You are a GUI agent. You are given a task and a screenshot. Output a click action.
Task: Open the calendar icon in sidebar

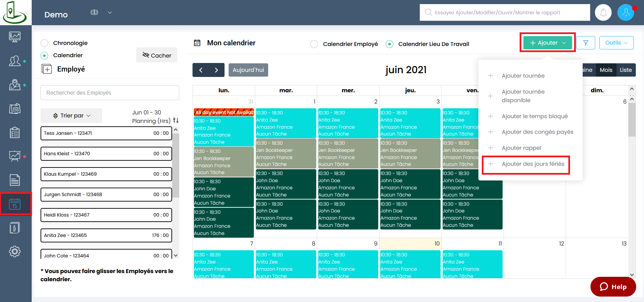point(15,204)
